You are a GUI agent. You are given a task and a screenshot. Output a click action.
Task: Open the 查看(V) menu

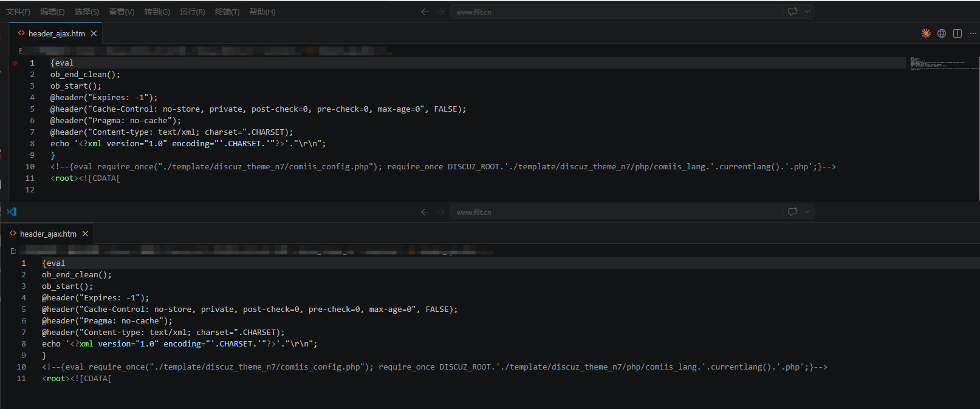click(122, 12)
